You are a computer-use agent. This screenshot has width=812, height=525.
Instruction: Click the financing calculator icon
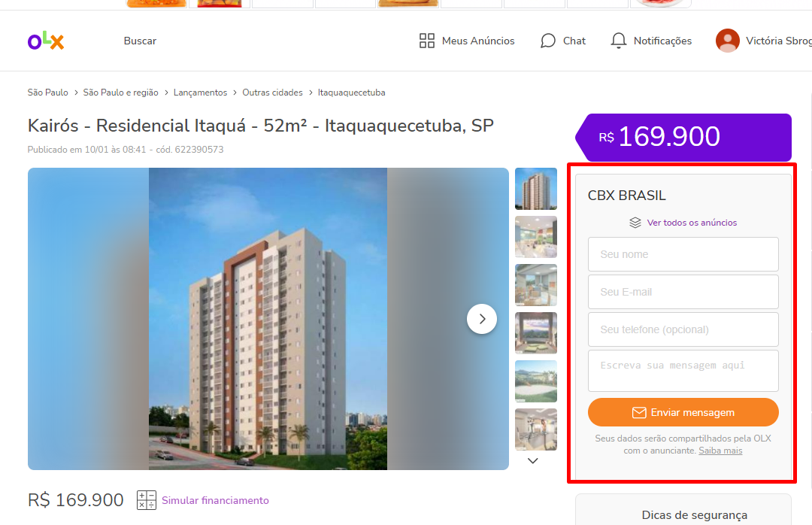[x=147, y=500]
